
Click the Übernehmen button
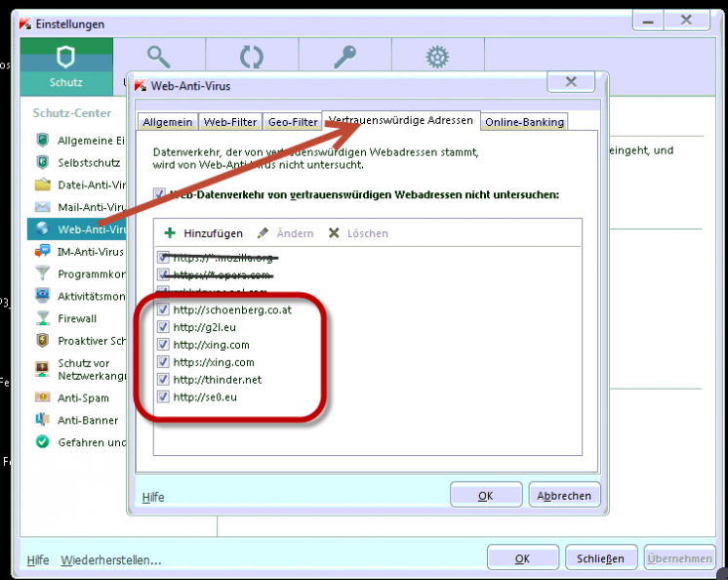point(680,558)
